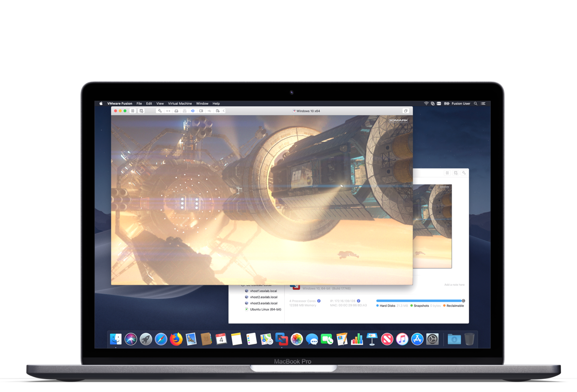The height and width of the screenshot is (392, 577).
Task: Collapse the device toolbar chevron arrow
Action: point(224,111)
